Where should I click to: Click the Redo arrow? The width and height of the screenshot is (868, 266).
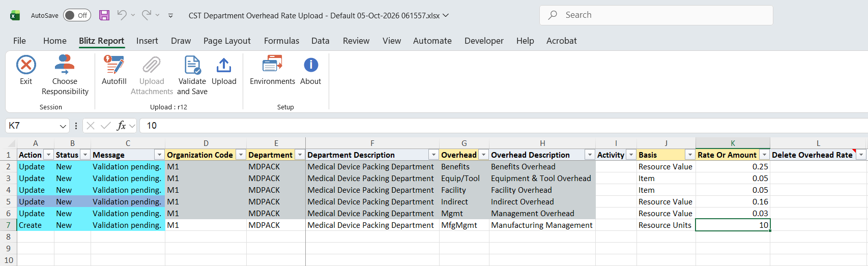point(147,15)
